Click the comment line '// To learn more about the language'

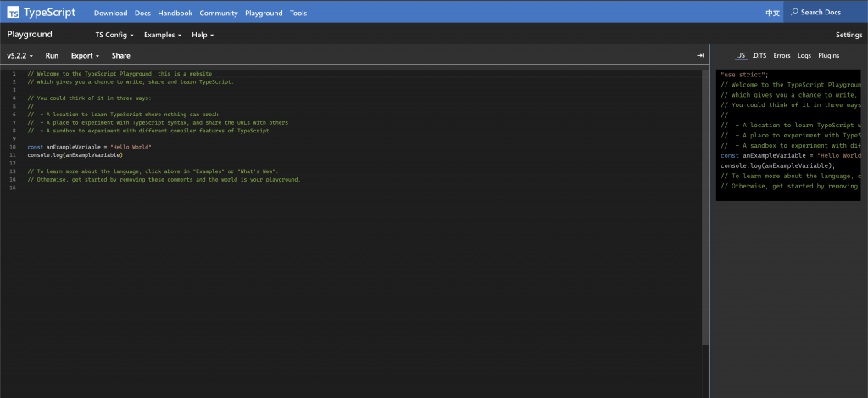(x=153, y=171)
